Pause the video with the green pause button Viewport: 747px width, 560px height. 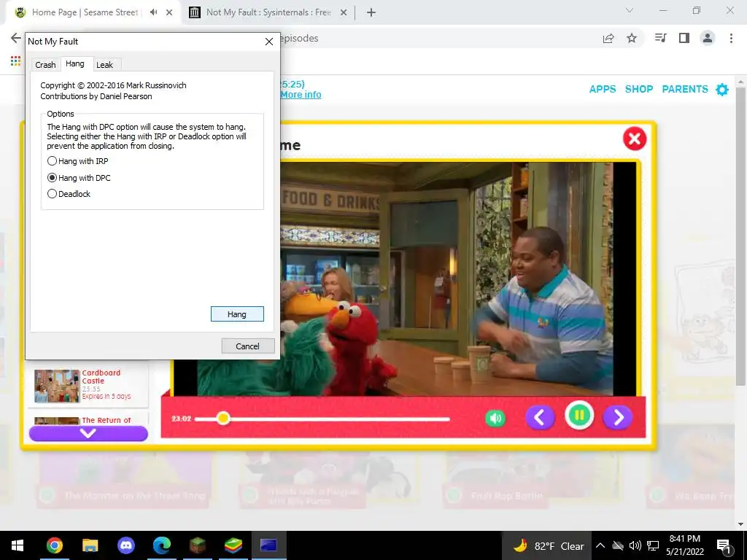(579, 415)
